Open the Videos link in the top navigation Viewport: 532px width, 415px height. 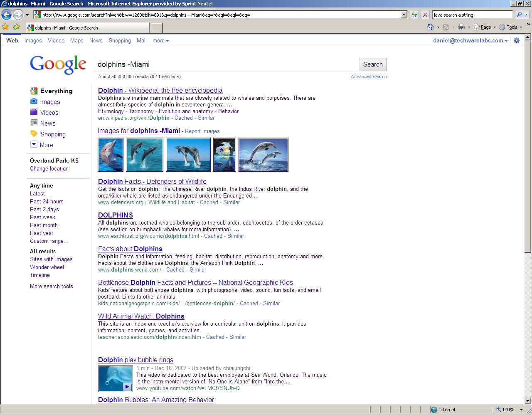[56, 41]
